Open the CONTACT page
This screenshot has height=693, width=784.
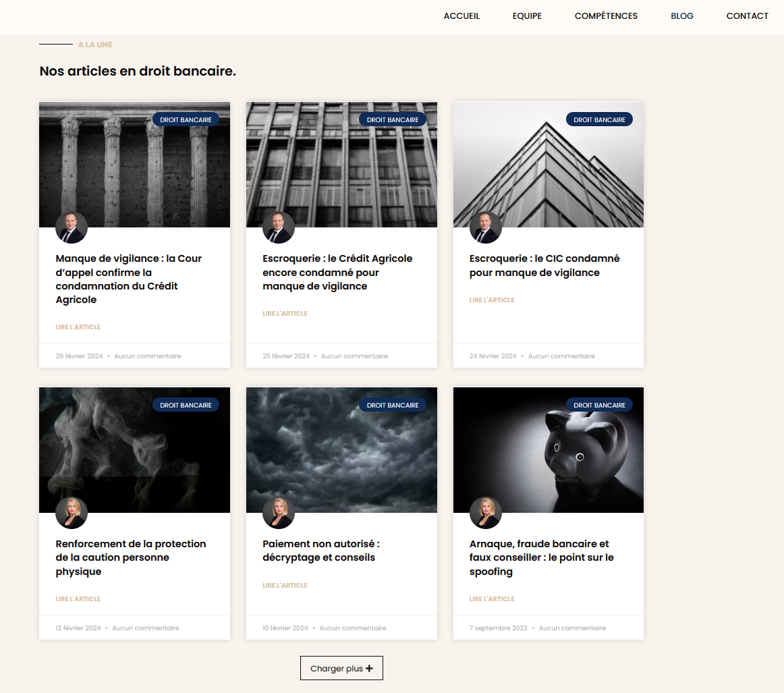[747, 16]
